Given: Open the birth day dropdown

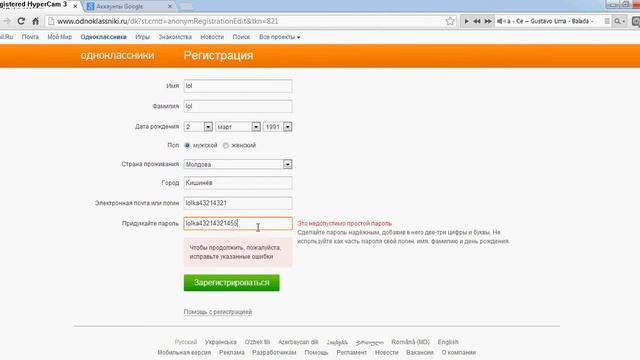Looking at the screenshot, I should coord(198,127).
